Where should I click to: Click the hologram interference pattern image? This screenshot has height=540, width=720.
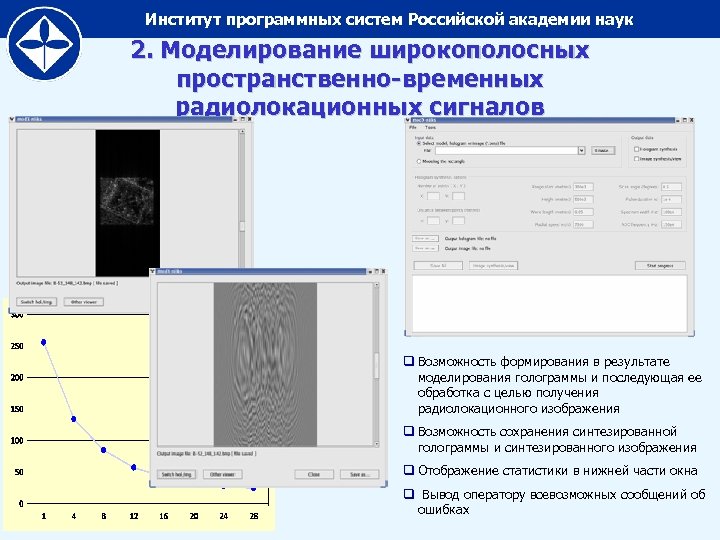point(265,364)
